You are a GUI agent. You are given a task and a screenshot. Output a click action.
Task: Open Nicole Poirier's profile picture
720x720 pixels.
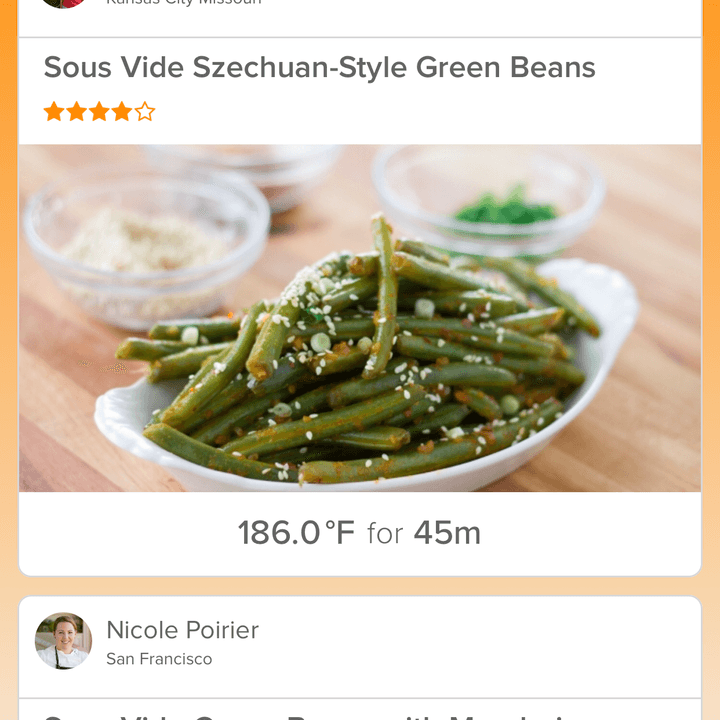[63, 641]
